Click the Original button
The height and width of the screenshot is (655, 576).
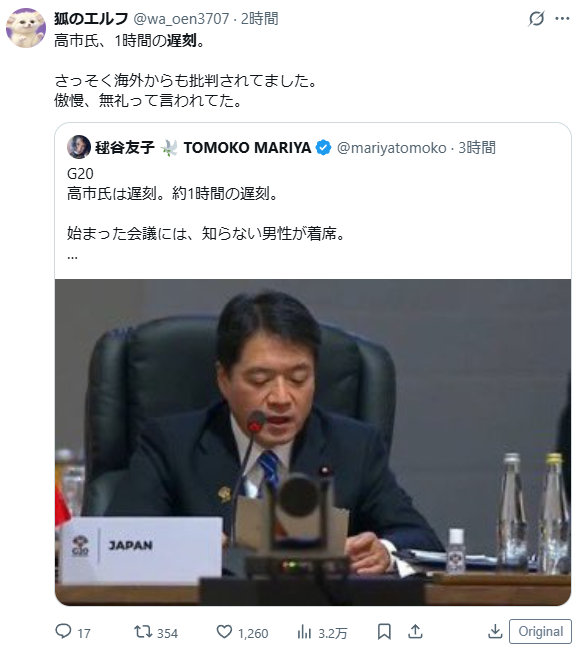point(540,631)
